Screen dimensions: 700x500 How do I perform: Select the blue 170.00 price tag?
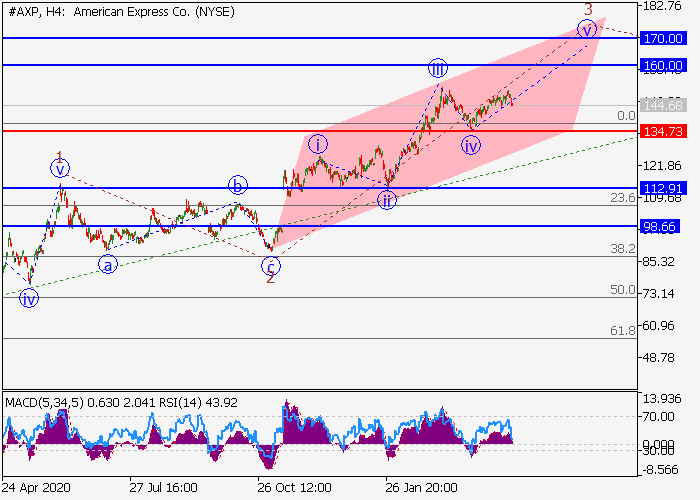pyautogui.click(x=663, y=38)
